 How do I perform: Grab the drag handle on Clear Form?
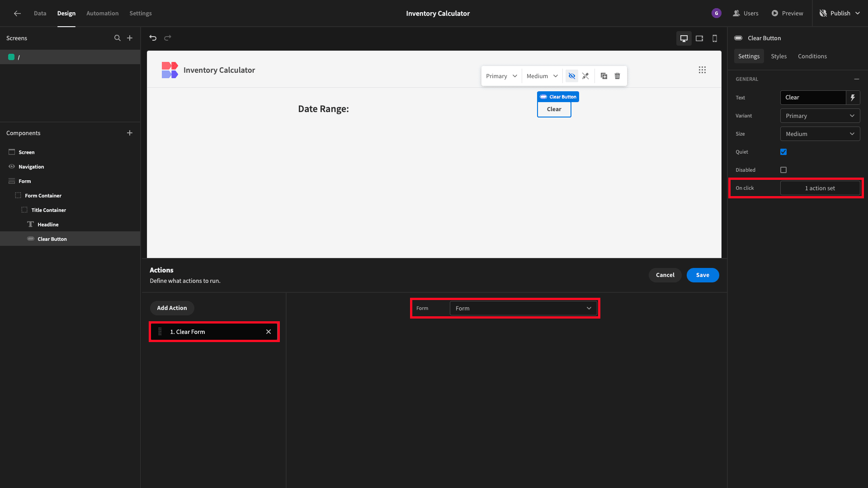(160, 332)
